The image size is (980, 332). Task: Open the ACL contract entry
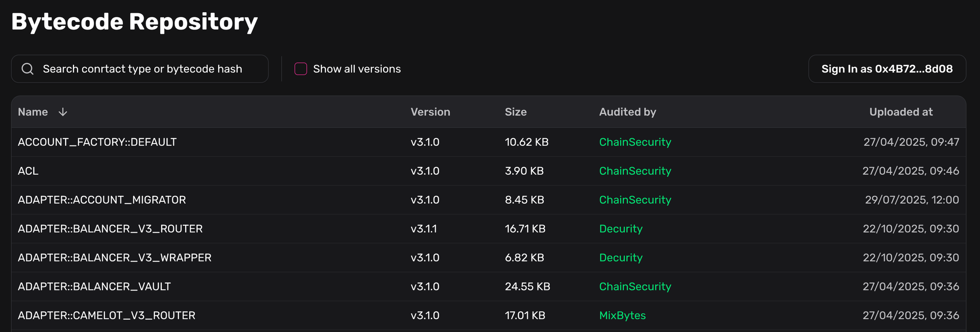28,171
